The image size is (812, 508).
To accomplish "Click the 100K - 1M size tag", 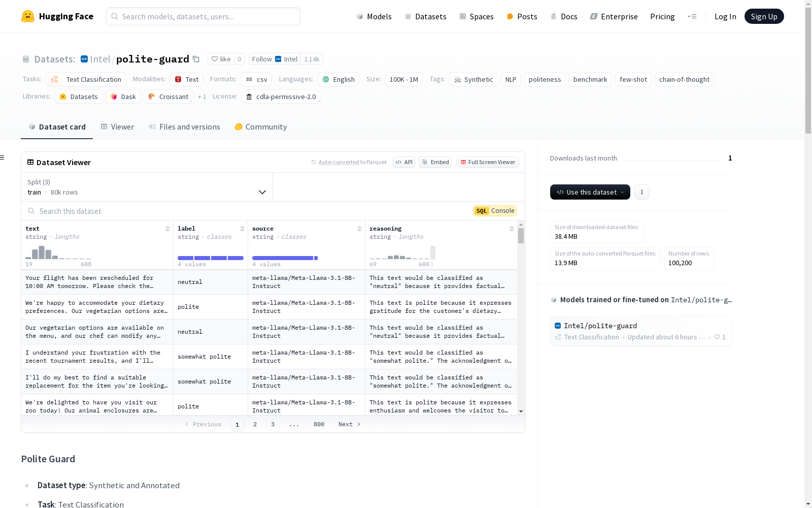I will coord(404,79).
